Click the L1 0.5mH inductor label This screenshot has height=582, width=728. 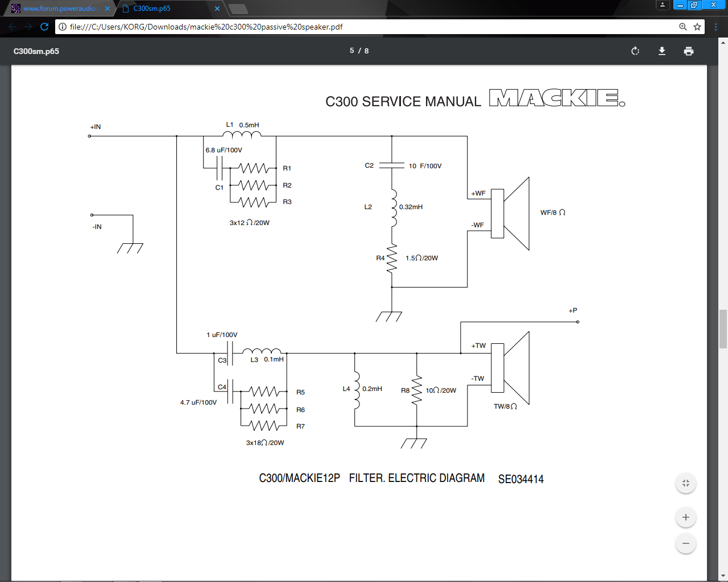pos(242,125)
